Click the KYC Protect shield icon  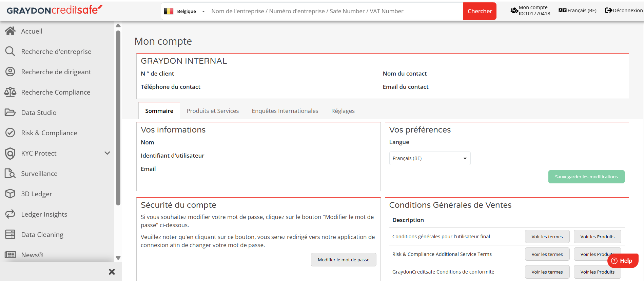coord(10,153)
